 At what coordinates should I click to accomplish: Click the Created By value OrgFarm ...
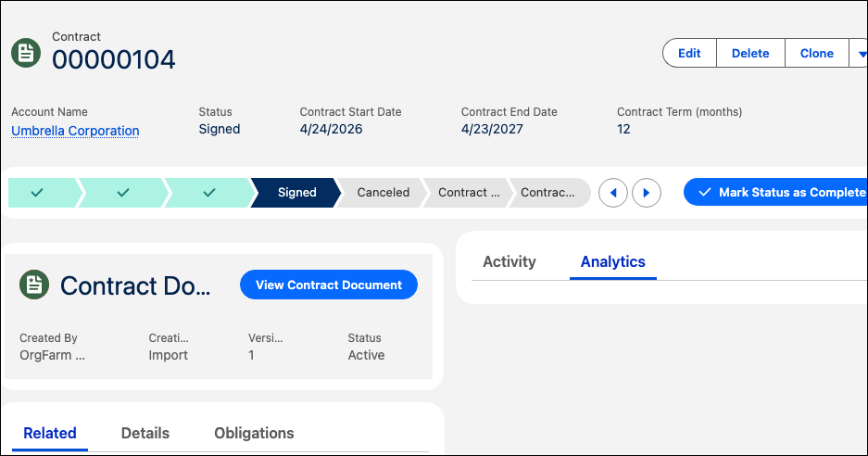[52, 355]
